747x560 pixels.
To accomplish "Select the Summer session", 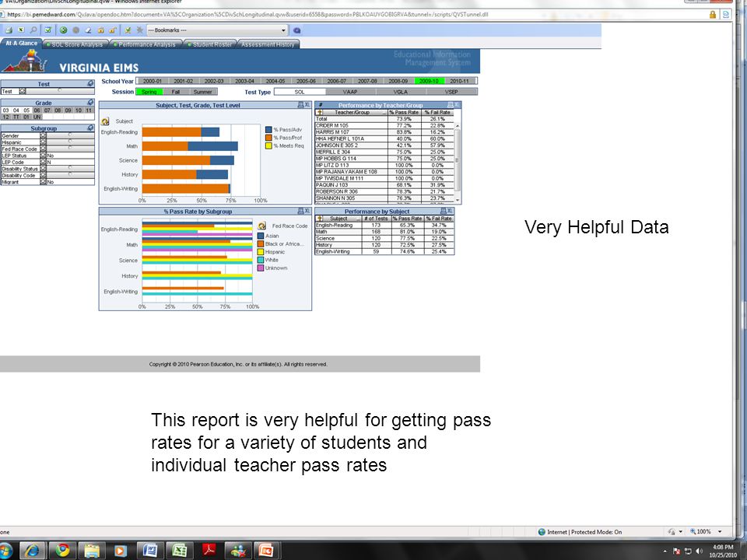I will 203,92.
